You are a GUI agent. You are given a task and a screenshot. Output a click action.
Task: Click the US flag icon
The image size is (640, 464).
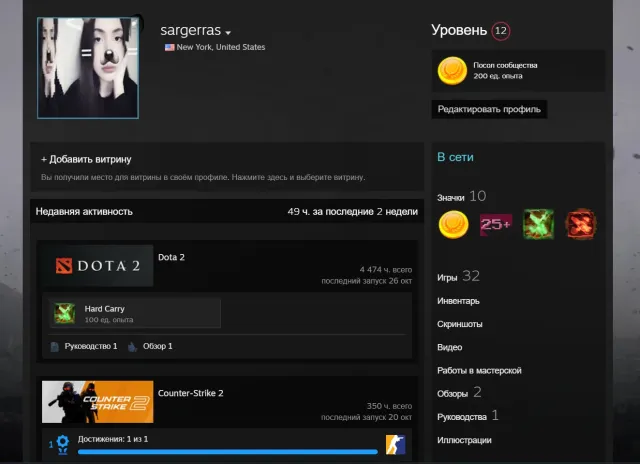169,47
